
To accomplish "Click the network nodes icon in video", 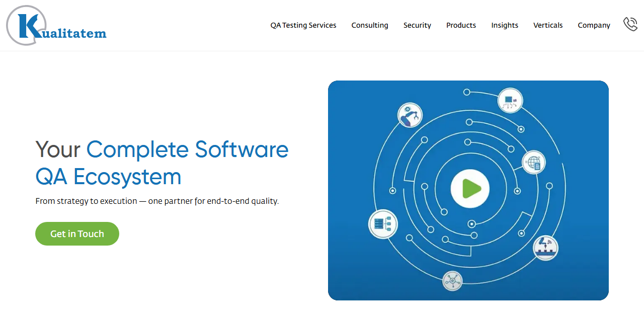I will pos(452,281).
